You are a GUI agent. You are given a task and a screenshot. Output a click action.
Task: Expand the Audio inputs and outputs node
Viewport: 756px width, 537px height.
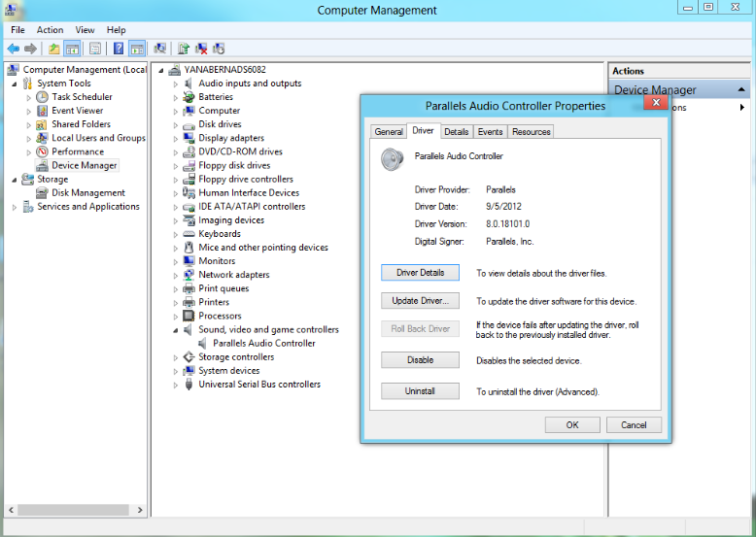176,84
